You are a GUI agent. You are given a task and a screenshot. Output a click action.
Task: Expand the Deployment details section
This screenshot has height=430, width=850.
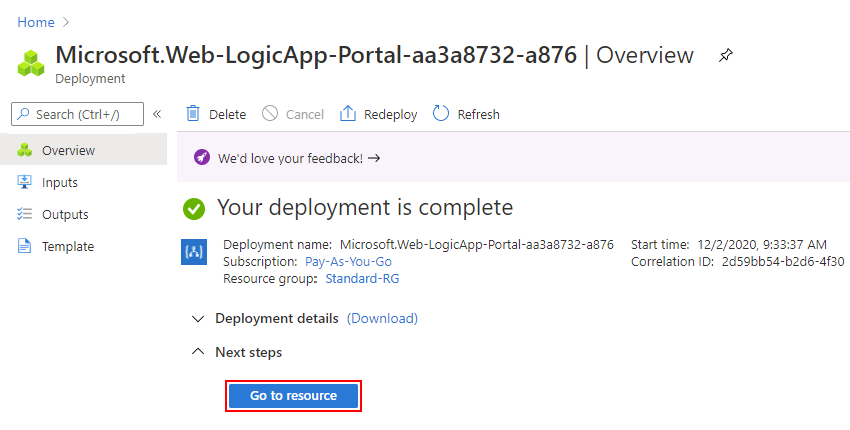pos(197,318)
